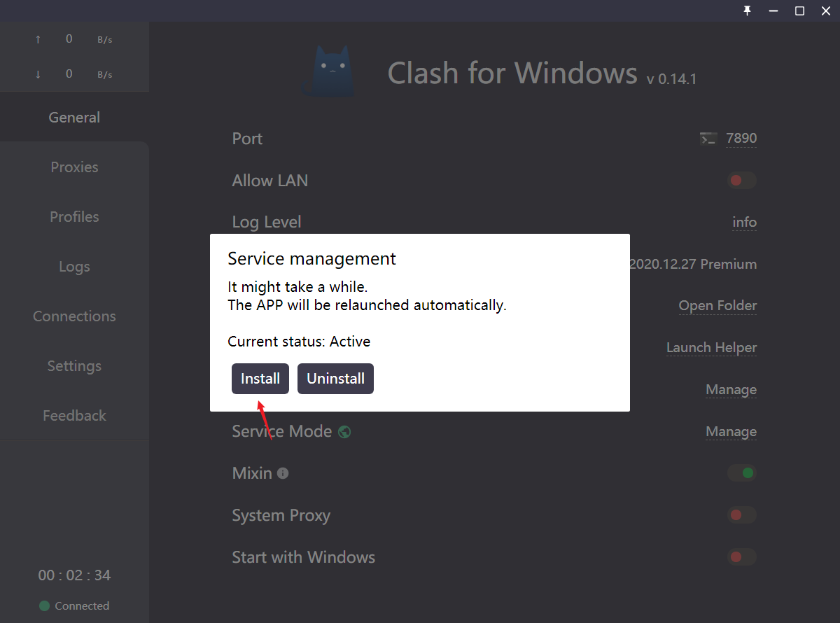Click the Mixin info icon
The image size is (840, 623).
(x=283, y=473)
